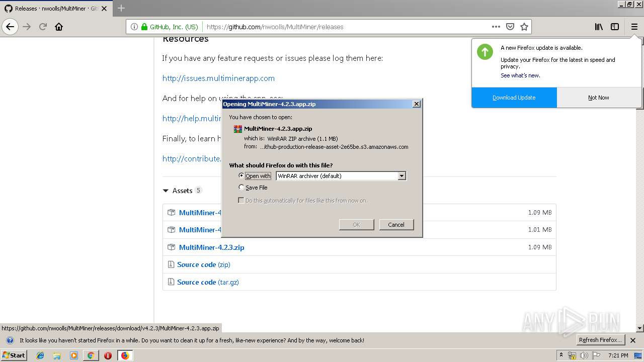Select the Save File radio button

click(x=242, y=187)
